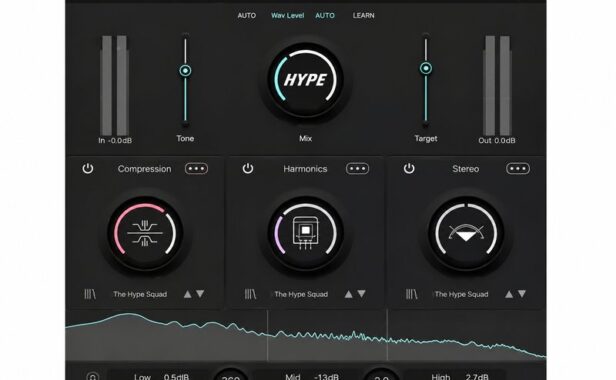Click the circular icon left of the Low band
616x380 pixels.
point(93,376)
